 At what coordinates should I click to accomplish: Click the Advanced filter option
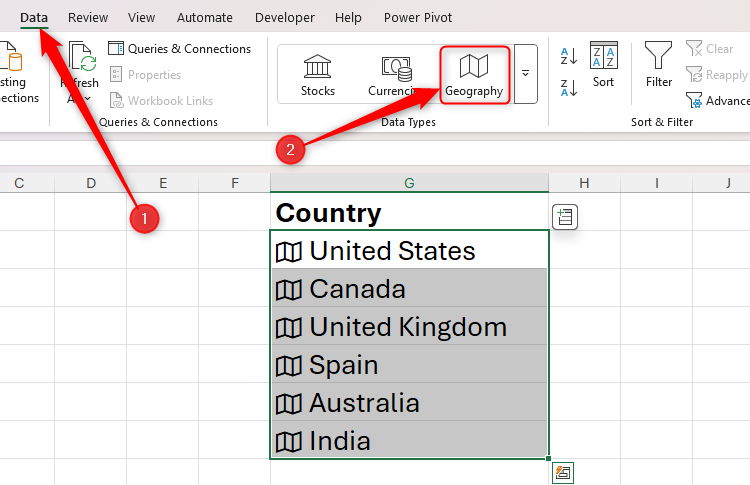tap(717, 101)
